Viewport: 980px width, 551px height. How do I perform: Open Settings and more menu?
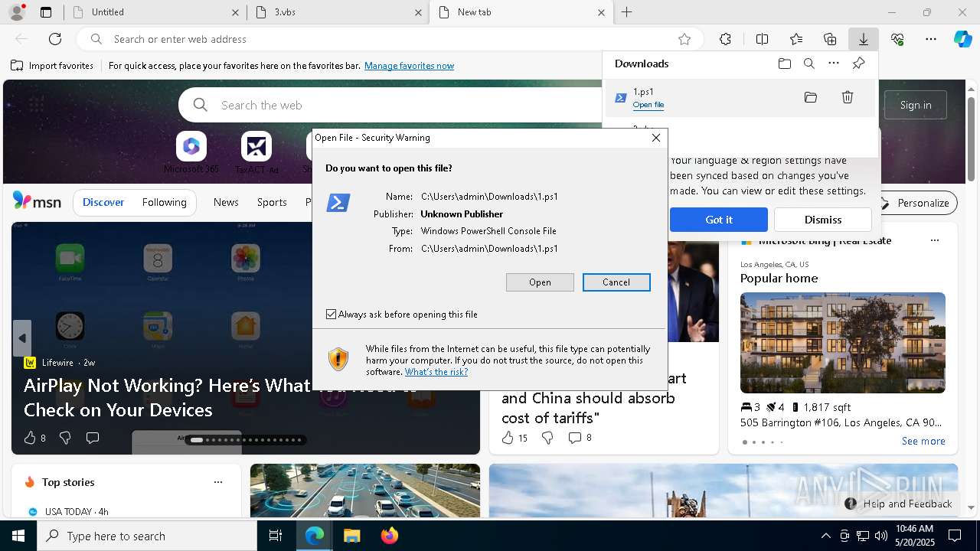[931, 39]
